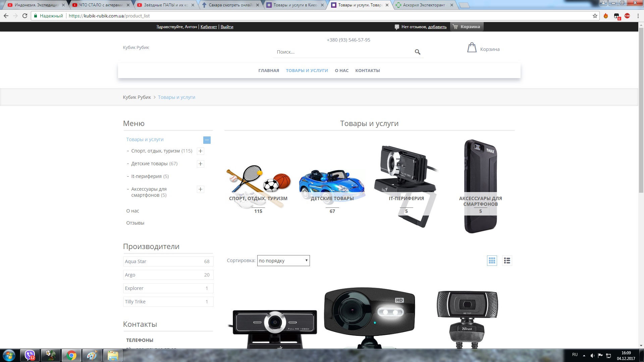Open It-периферия sidebar category
644x362 pixels.
[146, 176]
